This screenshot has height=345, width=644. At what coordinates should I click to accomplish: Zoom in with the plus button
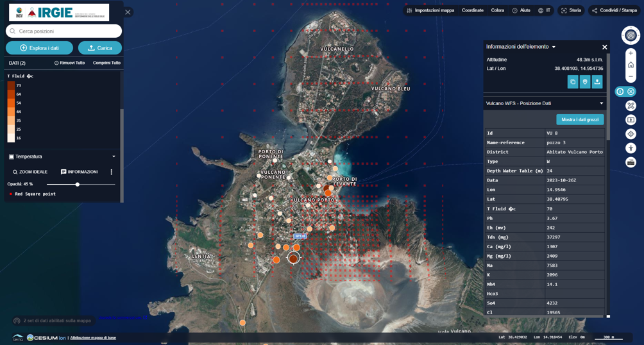tap(631, 53)
